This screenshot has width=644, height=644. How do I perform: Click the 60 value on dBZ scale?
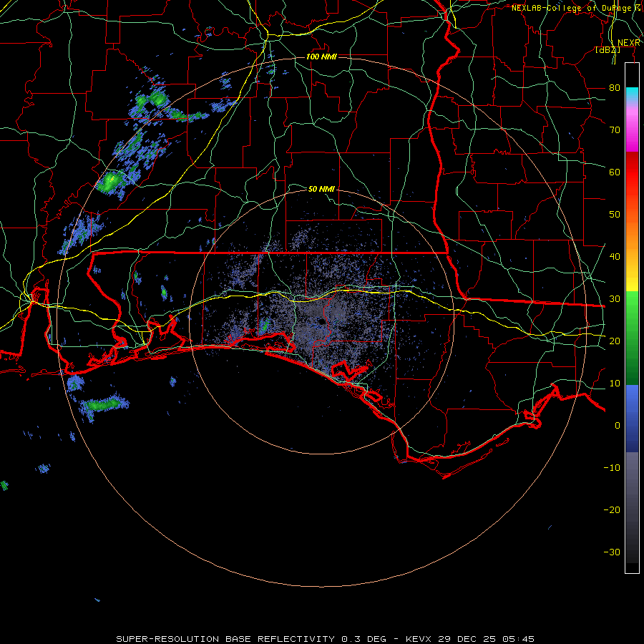[x=615, y=172]
